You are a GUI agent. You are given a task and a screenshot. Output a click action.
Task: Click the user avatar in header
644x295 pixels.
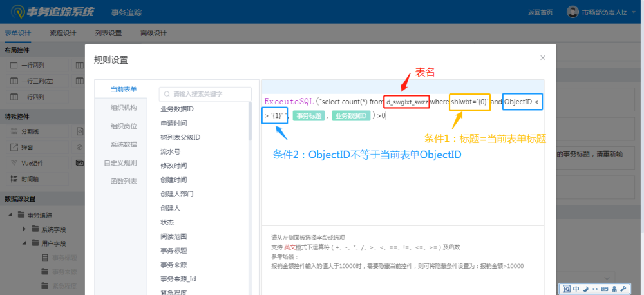click(573, 12)
